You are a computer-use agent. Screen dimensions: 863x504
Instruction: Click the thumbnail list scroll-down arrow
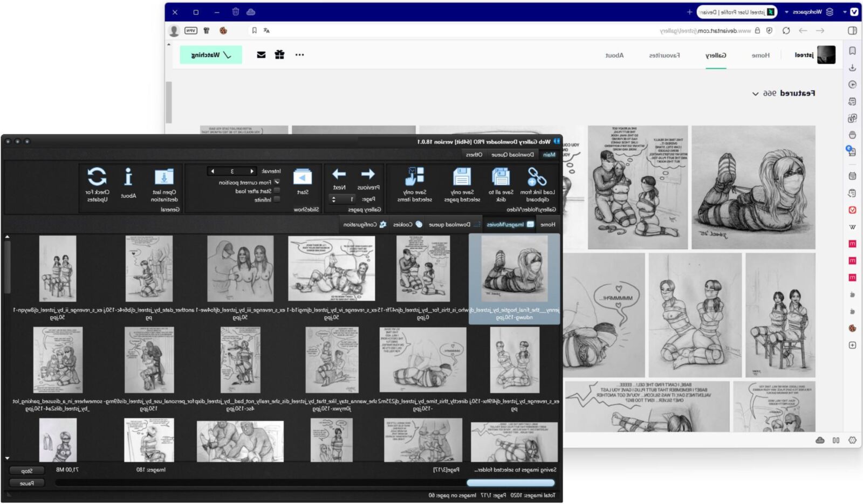[7, 458]
